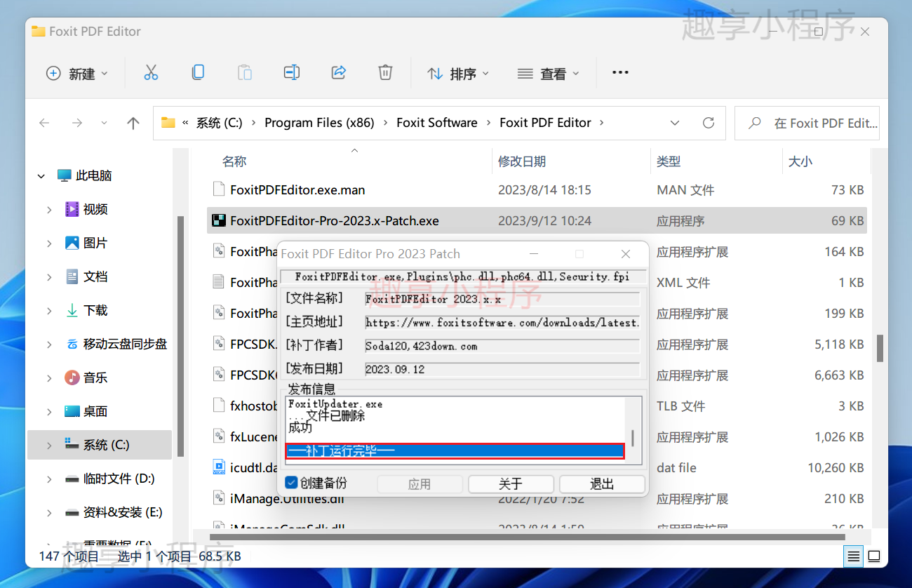Go up one folder level arrow
This screenshot has width=912, height=588.
[x=133, y=123]
